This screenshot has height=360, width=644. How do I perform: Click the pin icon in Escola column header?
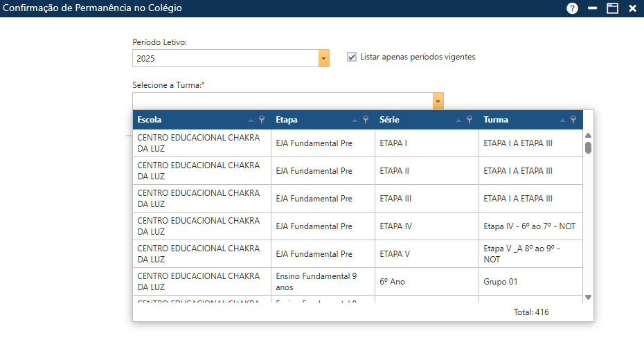click(262, 120)
